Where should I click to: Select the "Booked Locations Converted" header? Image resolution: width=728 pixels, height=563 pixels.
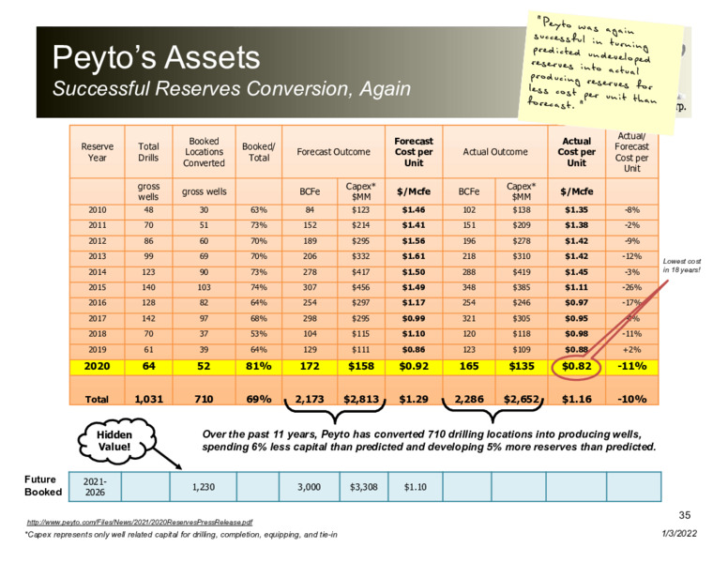[x=204, y=152]
